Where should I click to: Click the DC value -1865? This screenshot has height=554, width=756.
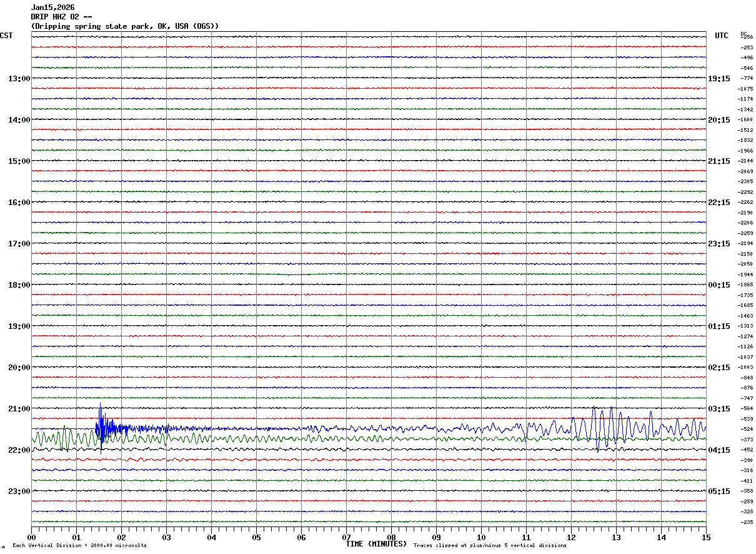click(745, 285)
